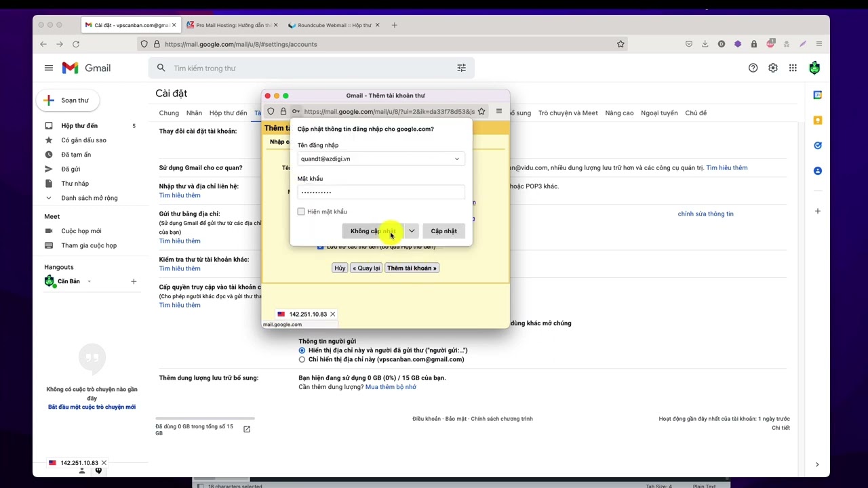Open Google Keep side panel

pyautogui.click(x=817, y=120)
